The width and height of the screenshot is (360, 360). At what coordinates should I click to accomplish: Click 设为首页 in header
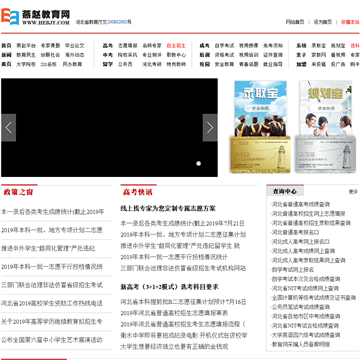pos(323,22)
